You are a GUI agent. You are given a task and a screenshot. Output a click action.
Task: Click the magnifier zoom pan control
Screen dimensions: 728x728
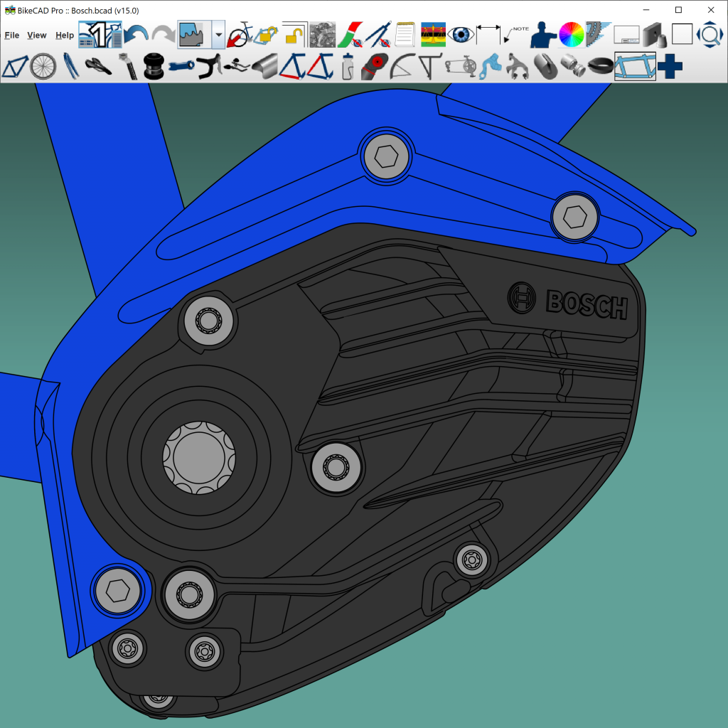pos(710,35)
